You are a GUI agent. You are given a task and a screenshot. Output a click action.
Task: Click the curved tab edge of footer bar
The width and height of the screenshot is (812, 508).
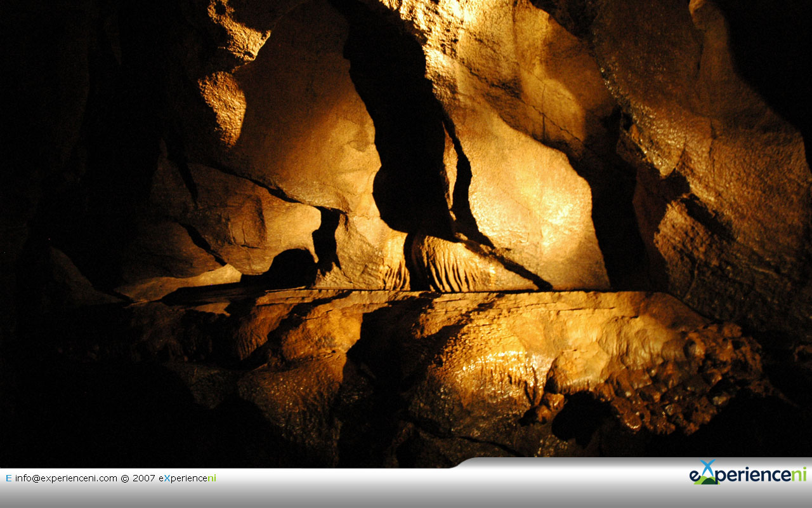click(463, 462)
